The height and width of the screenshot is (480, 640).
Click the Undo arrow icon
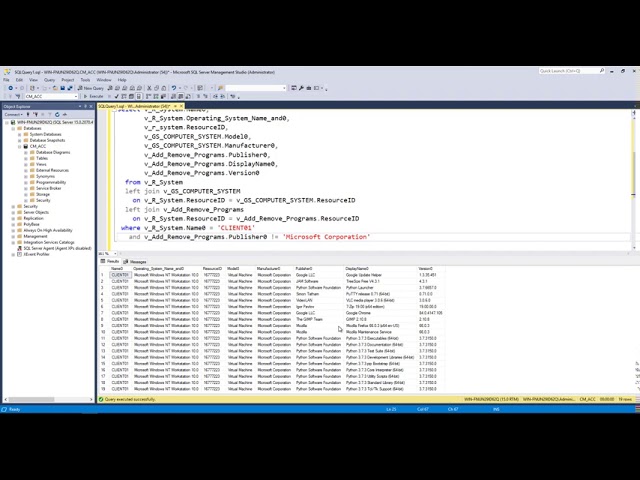[x=174, y=88]
